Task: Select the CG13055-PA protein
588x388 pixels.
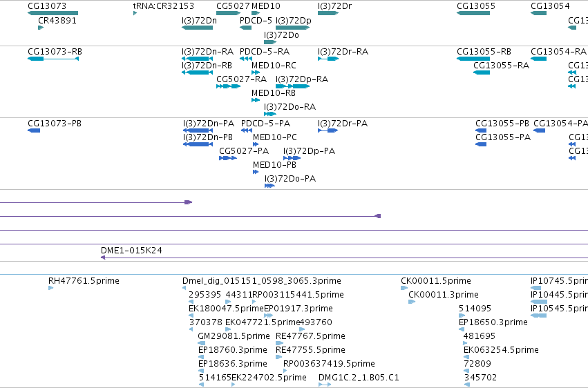Action: (481, 144)
